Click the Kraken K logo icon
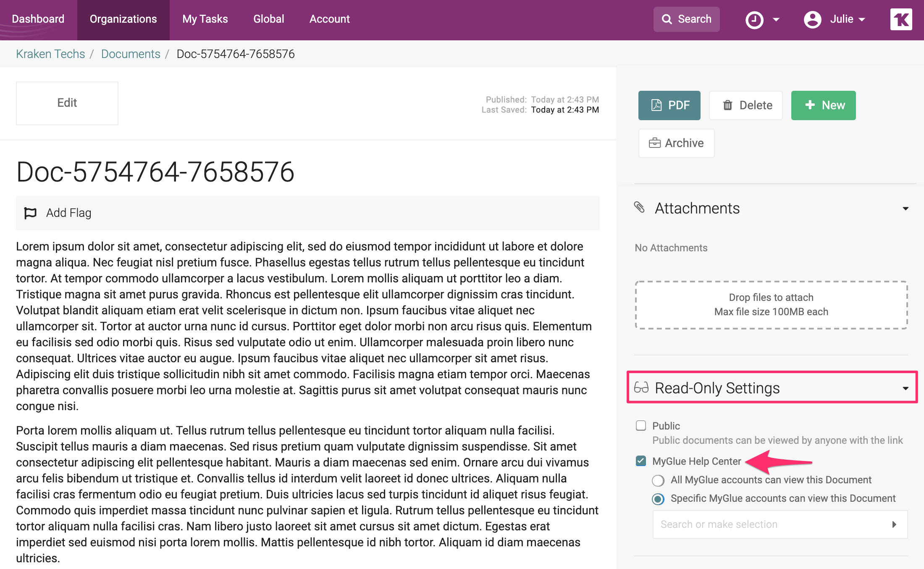Viewport: 924px width, 569px height. tap(901, 19)
